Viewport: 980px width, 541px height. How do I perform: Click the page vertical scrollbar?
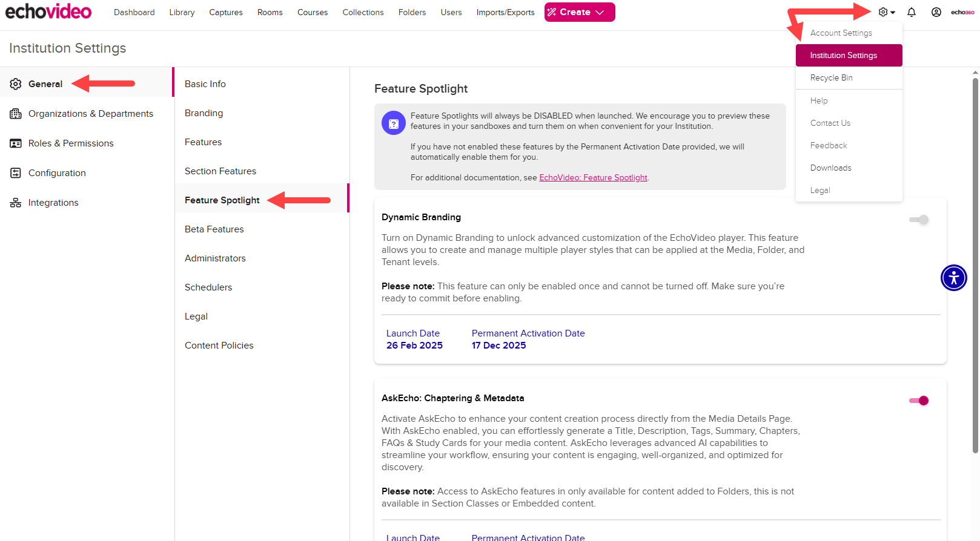coord(975,265)
